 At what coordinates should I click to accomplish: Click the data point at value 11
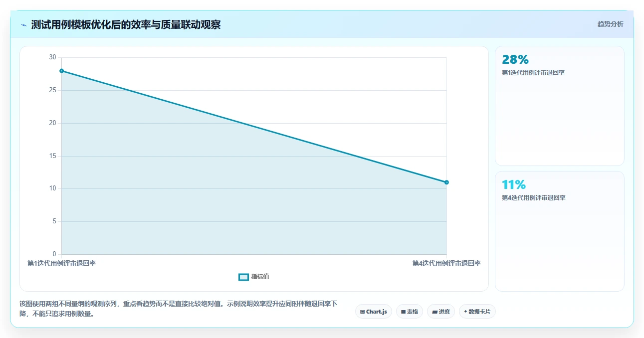tap(446, 182)
